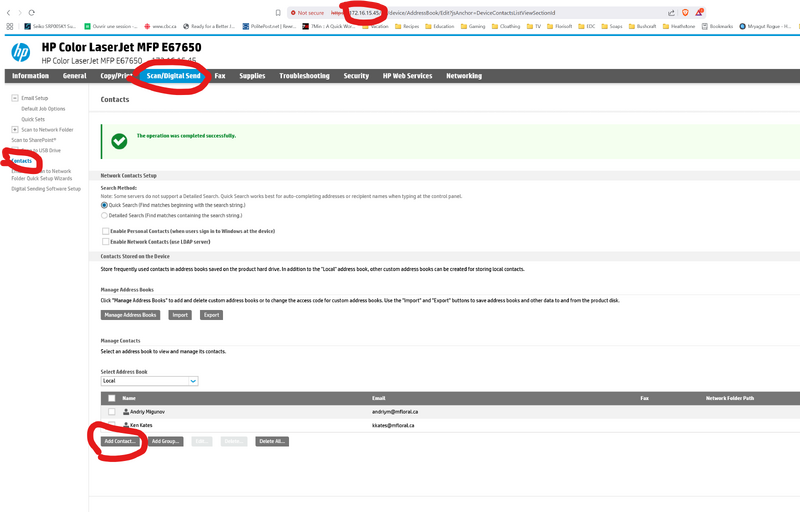Click the Add Group button
The image size is (800, 512).
point(165,441)
